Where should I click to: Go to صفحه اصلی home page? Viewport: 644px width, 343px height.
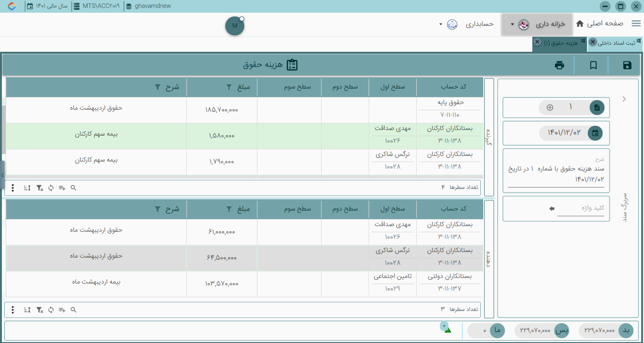[x=605, y=24]
